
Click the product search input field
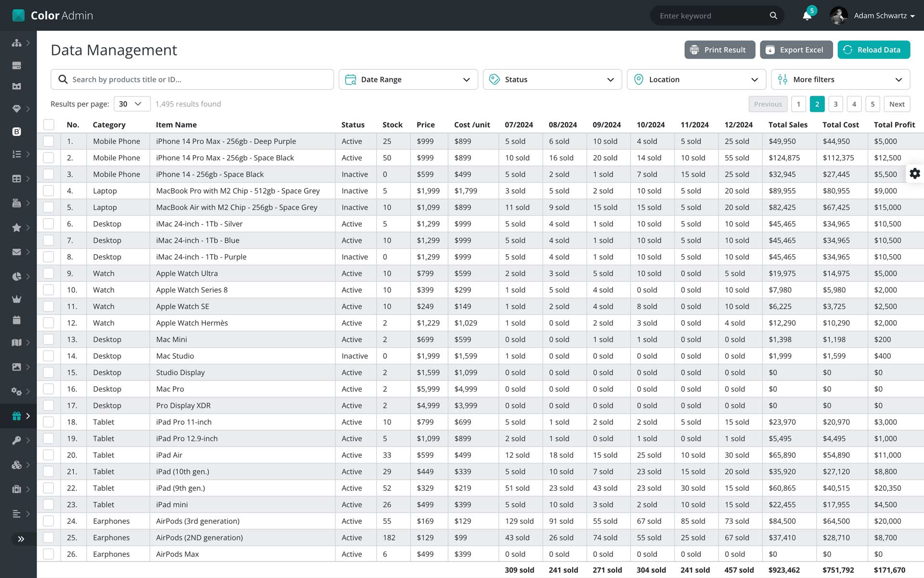pyautogui.click(x=192, y=79)
